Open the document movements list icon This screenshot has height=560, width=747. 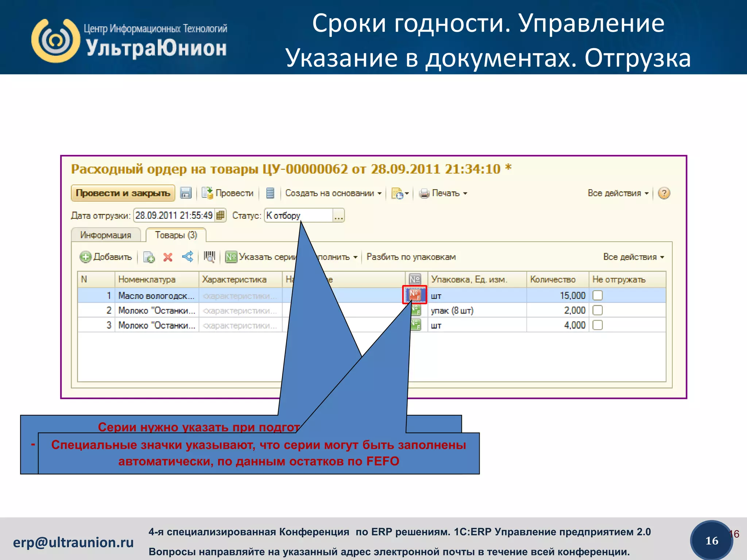coord(270,193)
